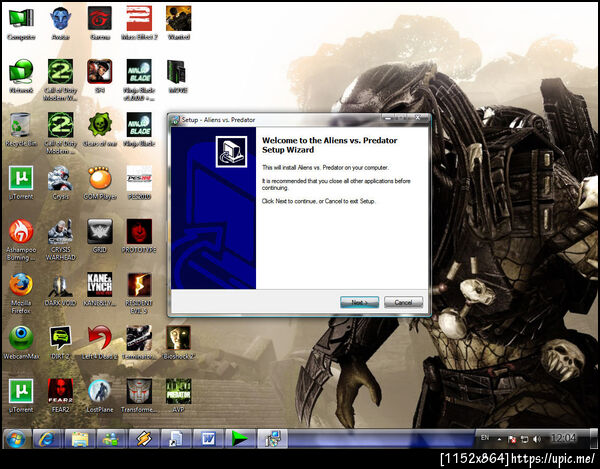Image resolution: width=600 pixels, height=469 pixels.
Task: Click the EN language indicator
Action: [x=485, y=438]
